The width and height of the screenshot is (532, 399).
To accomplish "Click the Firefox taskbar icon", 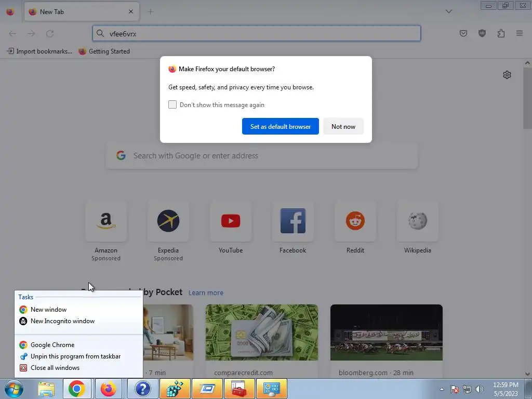I will pos(108,389).
